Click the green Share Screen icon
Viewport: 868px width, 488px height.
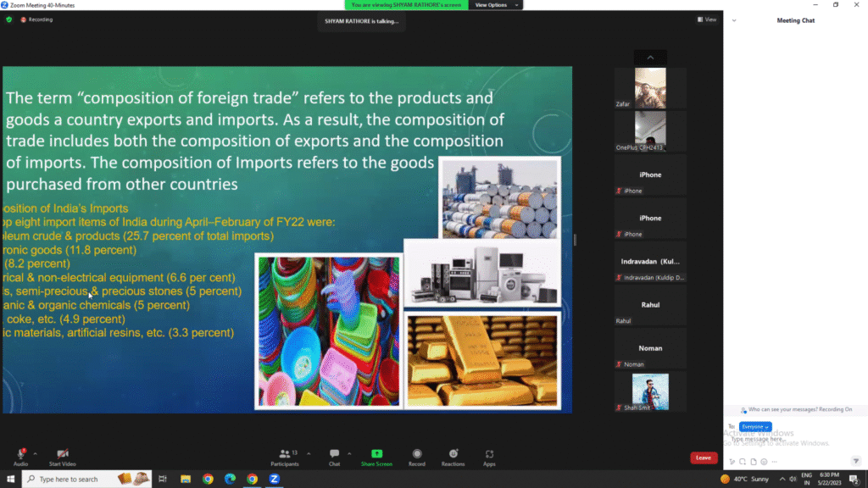[x=376, y=454]
